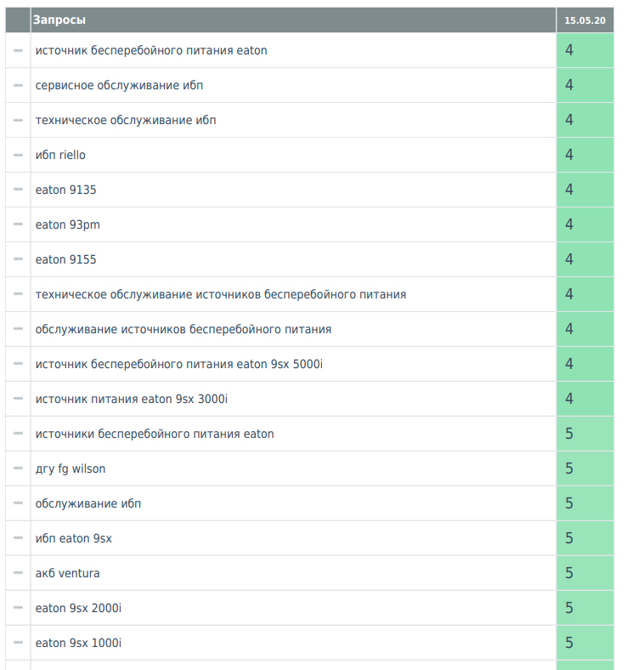Viewport: 644px width, 670px height.
Task: Click the dash icon beside 'ибп riello'
Action: click(x=18, y=155)
